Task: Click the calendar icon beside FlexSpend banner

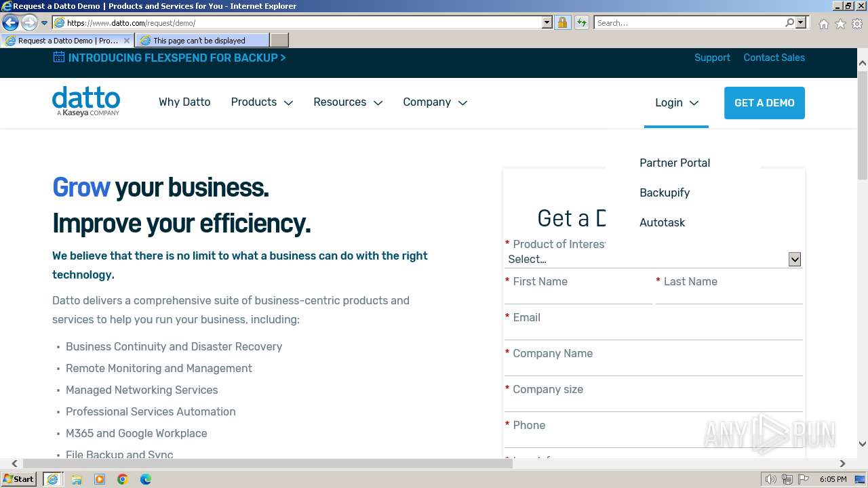Action: [x=59, y=57]
